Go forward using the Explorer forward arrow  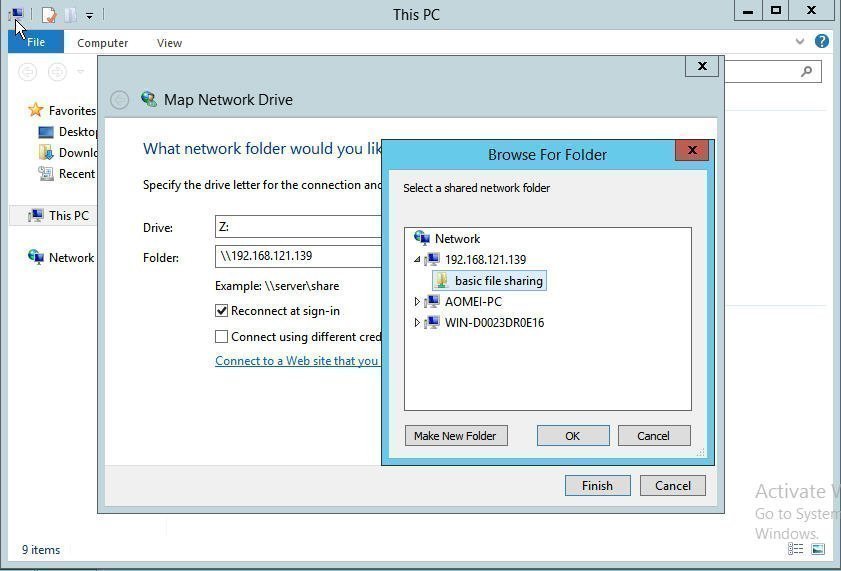pos(57,71)
